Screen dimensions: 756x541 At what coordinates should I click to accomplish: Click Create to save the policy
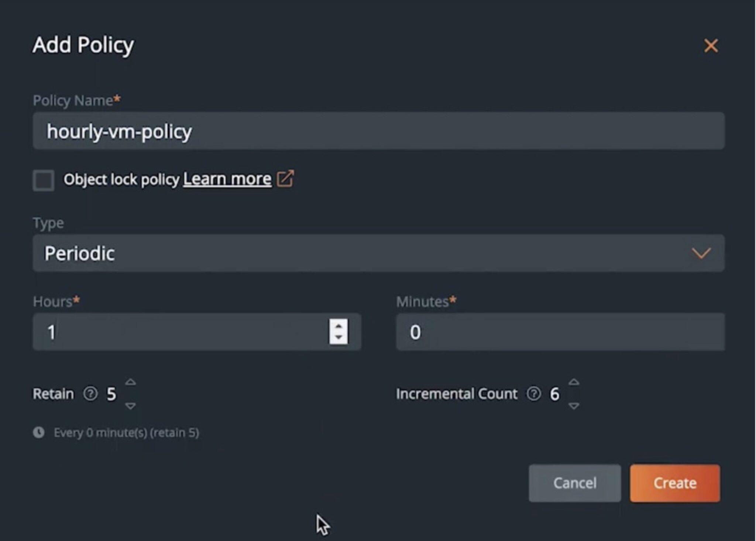tap(674, 483)
